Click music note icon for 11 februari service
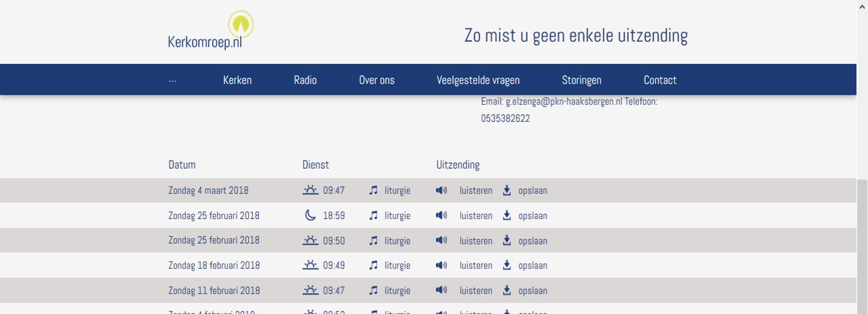Image resolution: width=868 pixels, height=314 pixels. (x=374, y=291)
